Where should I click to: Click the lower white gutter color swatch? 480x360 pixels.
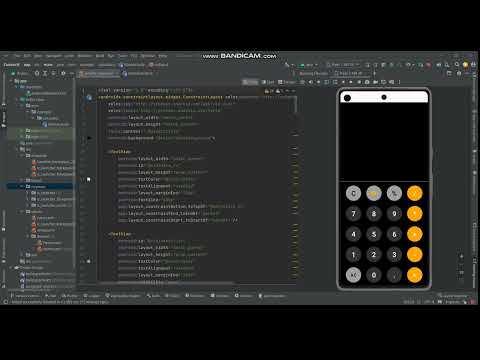coord(89,261)
